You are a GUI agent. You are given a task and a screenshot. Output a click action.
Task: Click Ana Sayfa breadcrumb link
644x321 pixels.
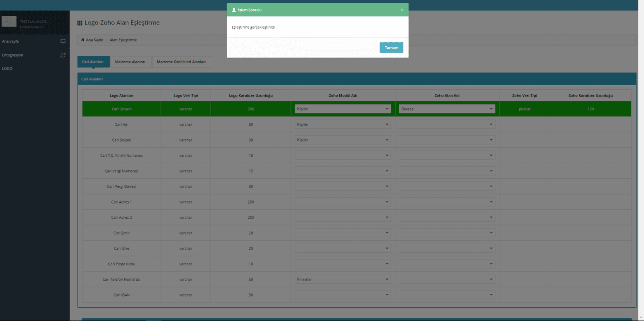pos(95,40)
